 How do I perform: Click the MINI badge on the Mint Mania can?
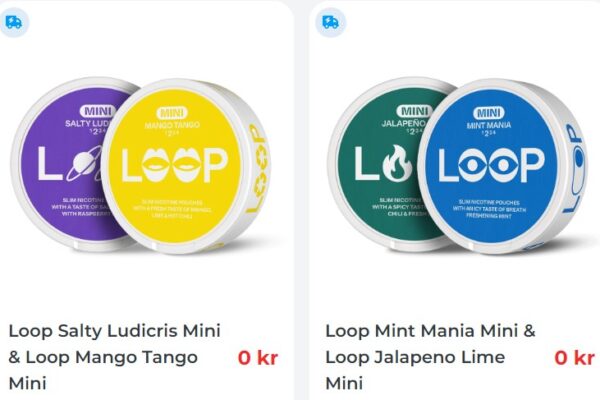coord(489,113)
